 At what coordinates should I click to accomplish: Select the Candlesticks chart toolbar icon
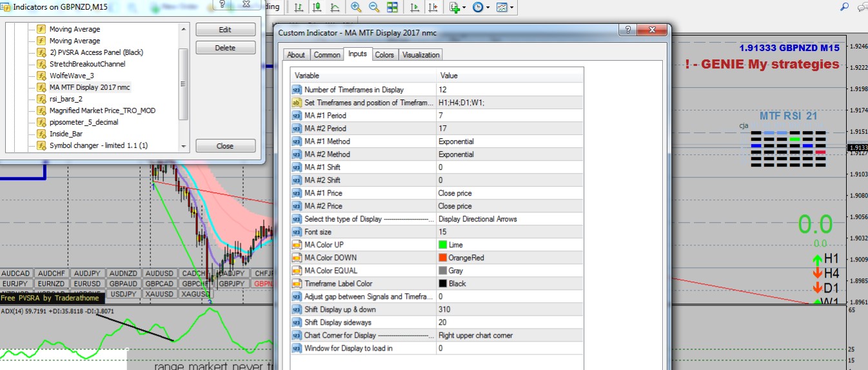pos(317,8)
